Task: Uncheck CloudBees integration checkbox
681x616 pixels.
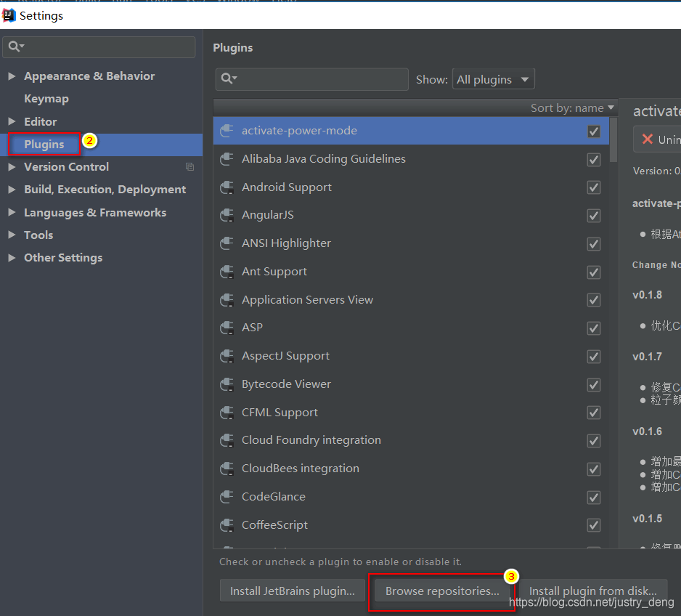Action: pyautogui.click(x=594, y=469)
